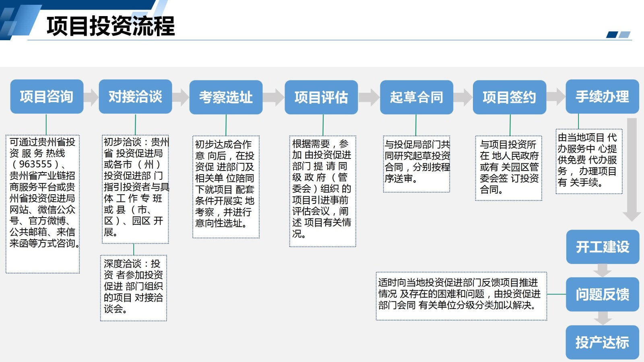
Task: Click the 深度洽谈 description box
Action: (134, 288)
